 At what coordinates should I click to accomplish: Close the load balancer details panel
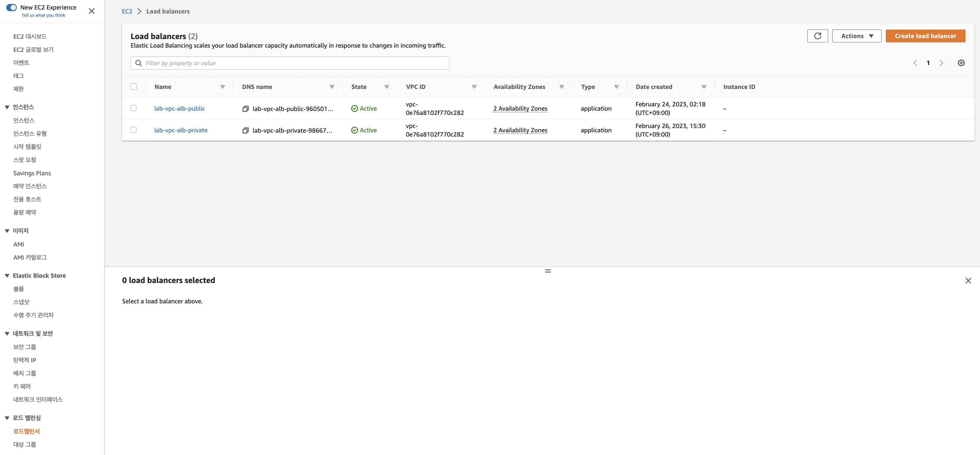pyautogui.click(x=968, y=281)
